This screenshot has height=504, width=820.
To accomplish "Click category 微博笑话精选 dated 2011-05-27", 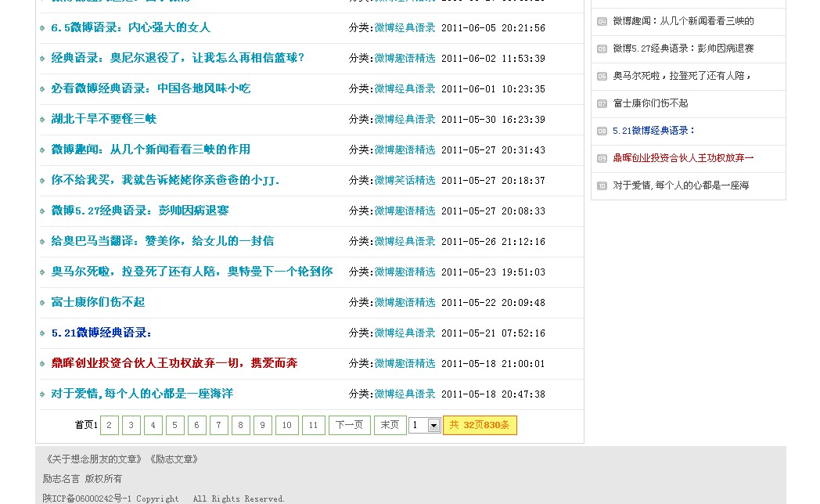I will pyautogui.click(x=405, y=180).
